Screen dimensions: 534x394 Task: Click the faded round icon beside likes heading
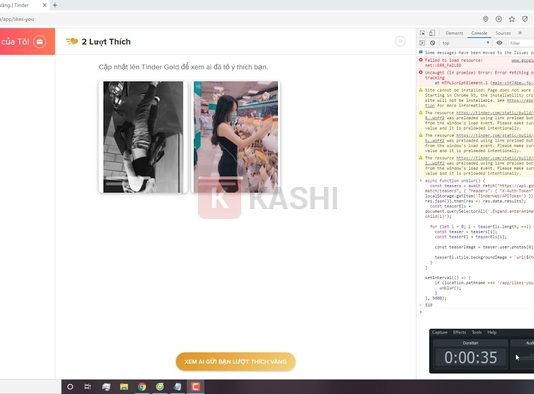coord(400,41)
